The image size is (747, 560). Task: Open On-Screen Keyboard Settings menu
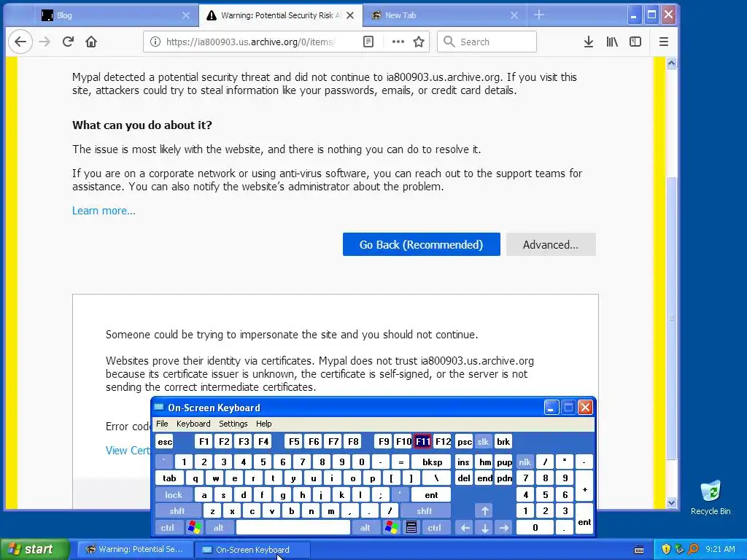233,424
